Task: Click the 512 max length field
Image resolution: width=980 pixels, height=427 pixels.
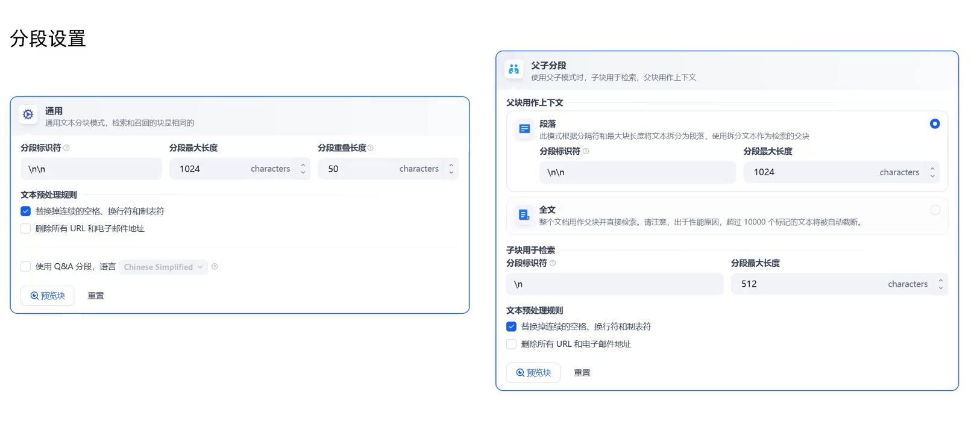Action: click(x=840, y=284)
